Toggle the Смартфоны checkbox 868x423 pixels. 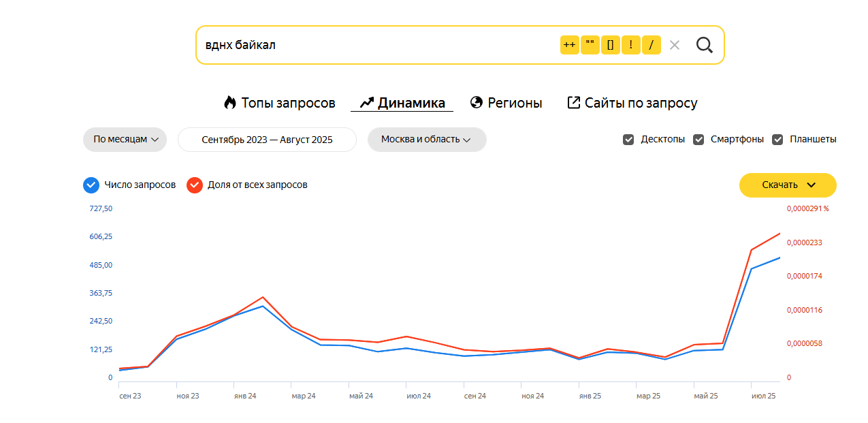tap(698, 140)
